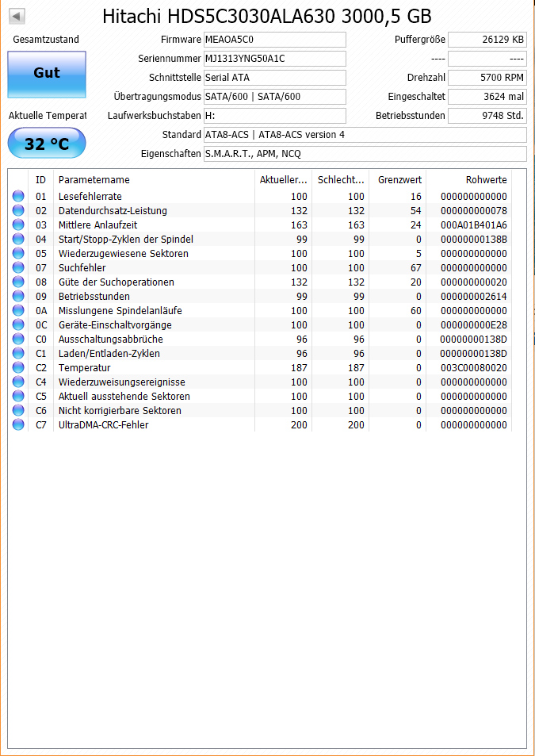Select status icon of Start/Stopp-Zyklen row
Image resolution: width=535 pixels, height=756 pixels.
click(x=18, y=239)
